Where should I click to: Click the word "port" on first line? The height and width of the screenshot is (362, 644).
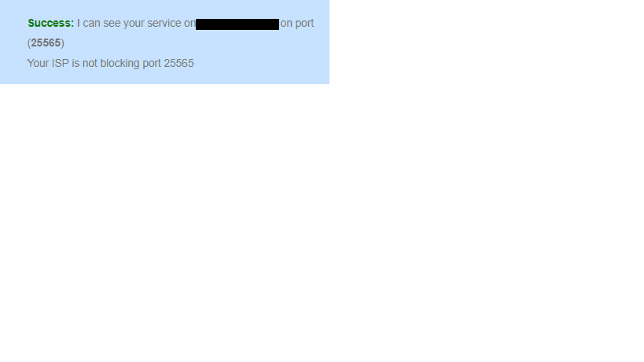point(305,24)
